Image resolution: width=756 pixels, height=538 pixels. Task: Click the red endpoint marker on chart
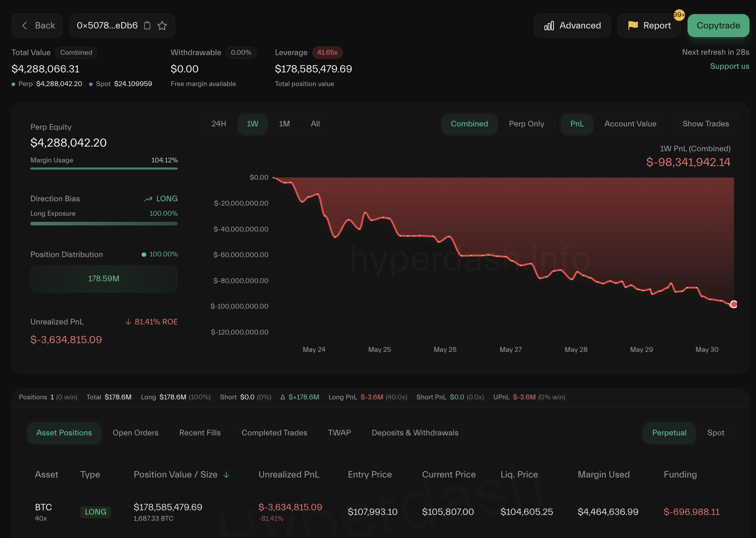(x=733, y=304)
